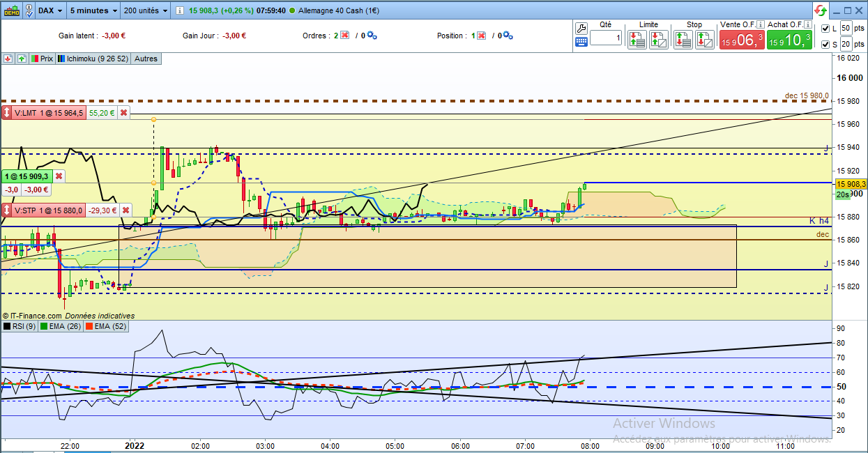Select the V:LMT 1 @ 15 964,5 order label
Screen dimensions: 868x453
point(49,112)
